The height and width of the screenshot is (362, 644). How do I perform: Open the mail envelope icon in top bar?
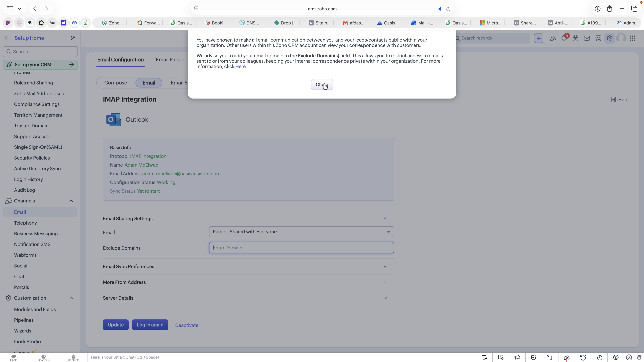click(x=587, y=38)
